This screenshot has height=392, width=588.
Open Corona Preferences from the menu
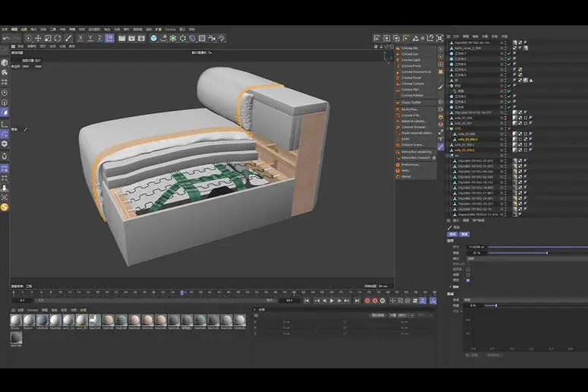coord(410,164)
